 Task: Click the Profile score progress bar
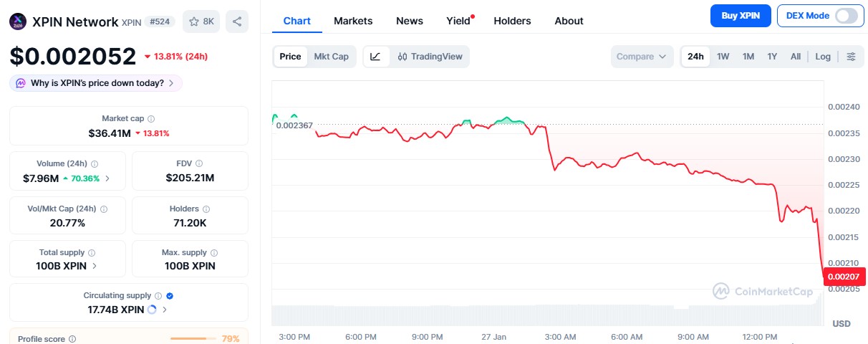pyautogui.click(x=193, y=338)
